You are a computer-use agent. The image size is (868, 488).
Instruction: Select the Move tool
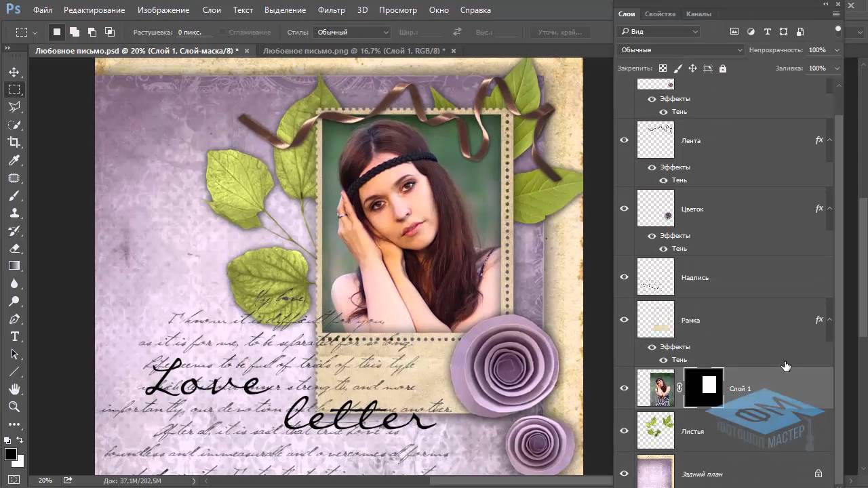point(14,72)
